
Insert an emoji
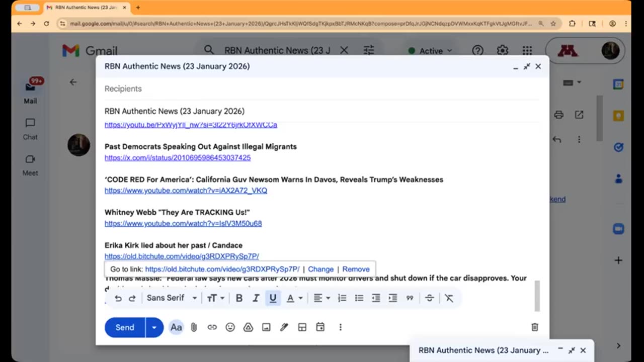pyautogui.click(x=230, y=327)
